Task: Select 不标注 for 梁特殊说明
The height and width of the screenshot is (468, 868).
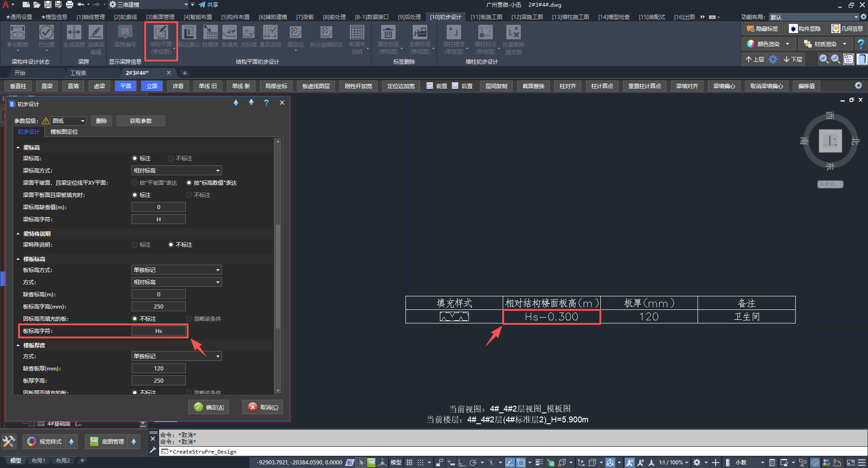Action: point(171,245)
